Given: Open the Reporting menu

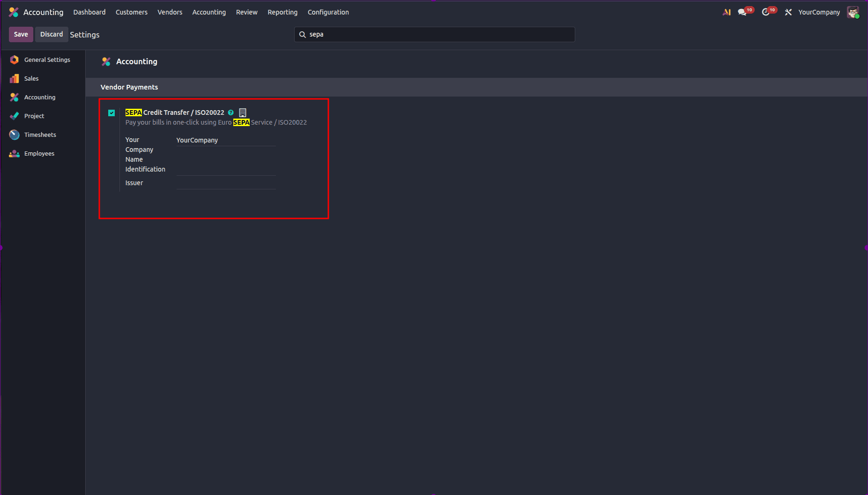Looking at the screenshot, I should 282,12.
